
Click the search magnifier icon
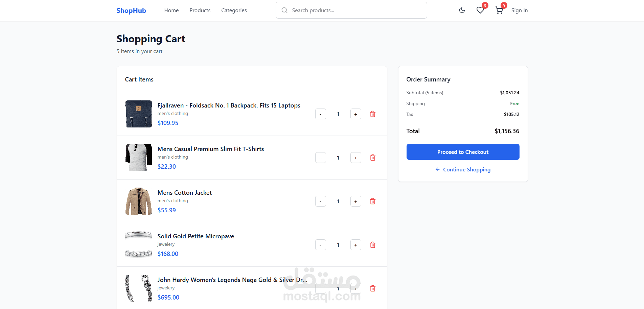[x=285, y=10]
